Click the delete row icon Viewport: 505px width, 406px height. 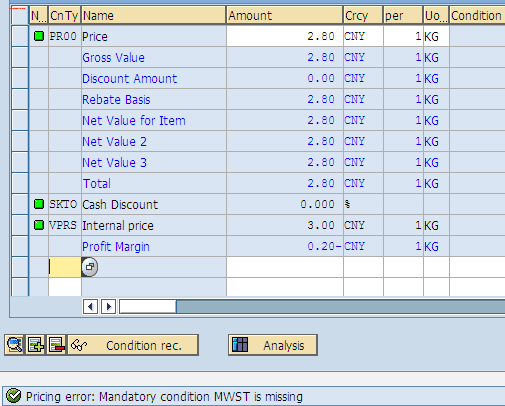[56, 345]
